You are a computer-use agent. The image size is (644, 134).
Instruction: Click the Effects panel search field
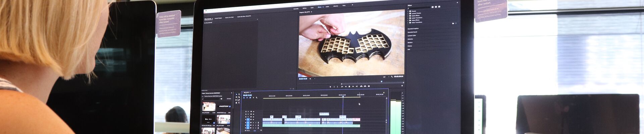[x=419, y=8]
